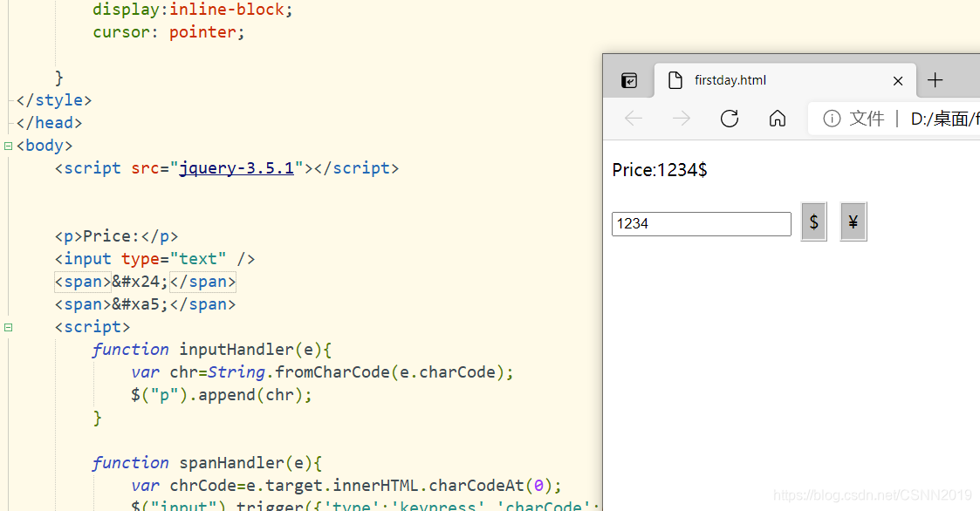Click the file page icon on firstday.html tab
980x511 pixels.
tap(675, 80)
